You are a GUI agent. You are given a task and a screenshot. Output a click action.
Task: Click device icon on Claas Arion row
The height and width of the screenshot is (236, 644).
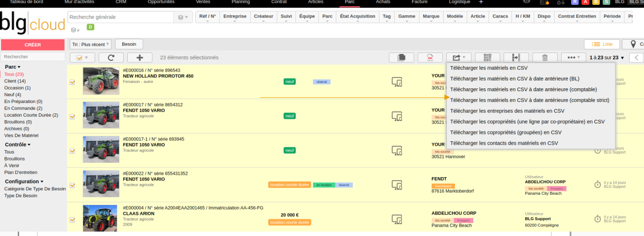click(x=397, y=219)
